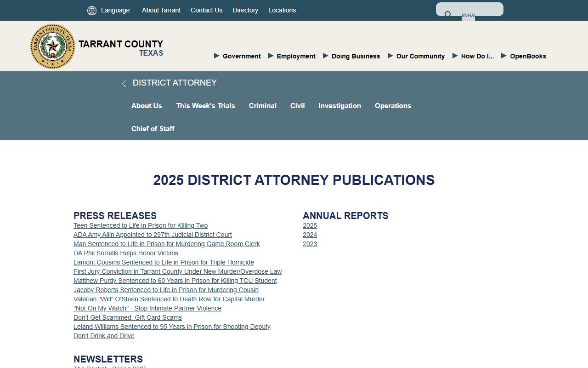
Task: Select the Operations tab
Action: coord(393,106)
